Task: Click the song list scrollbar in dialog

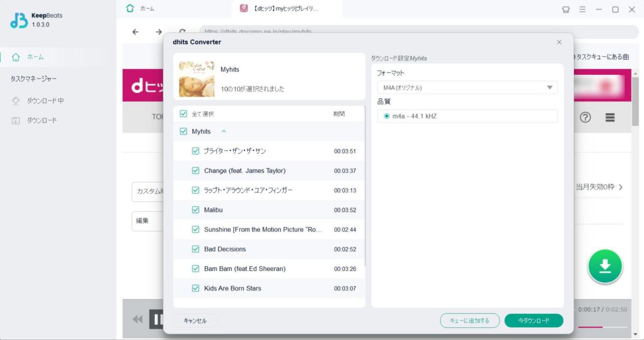Action: (364, 187)
